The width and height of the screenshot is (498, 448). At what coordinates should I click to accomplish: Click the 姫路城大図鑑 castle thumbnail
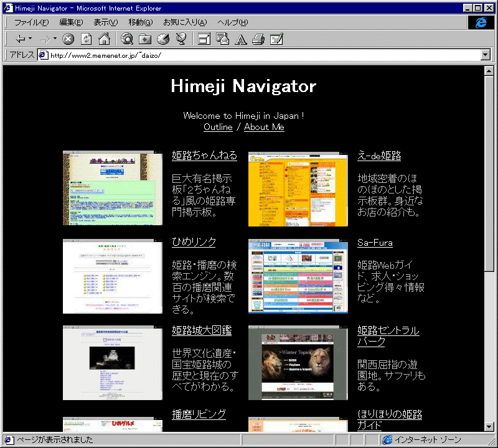click(x=113, y=363)
